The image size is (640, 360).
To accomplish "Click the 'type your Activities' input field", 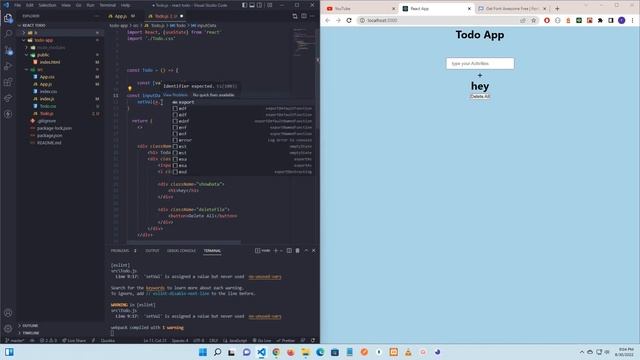I will pyautogui.click(x=480, y=64).
